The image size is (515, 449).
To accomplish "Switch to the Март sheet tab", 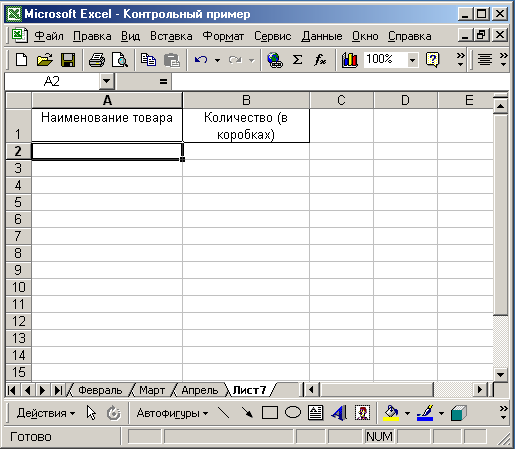I will 152,390.
